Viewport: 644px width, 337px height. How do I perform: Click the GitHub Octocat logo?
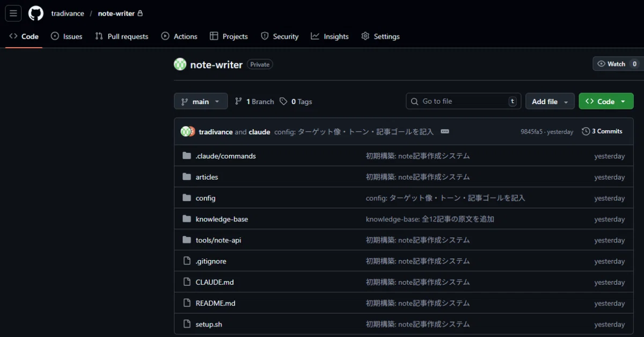point(36,13)
